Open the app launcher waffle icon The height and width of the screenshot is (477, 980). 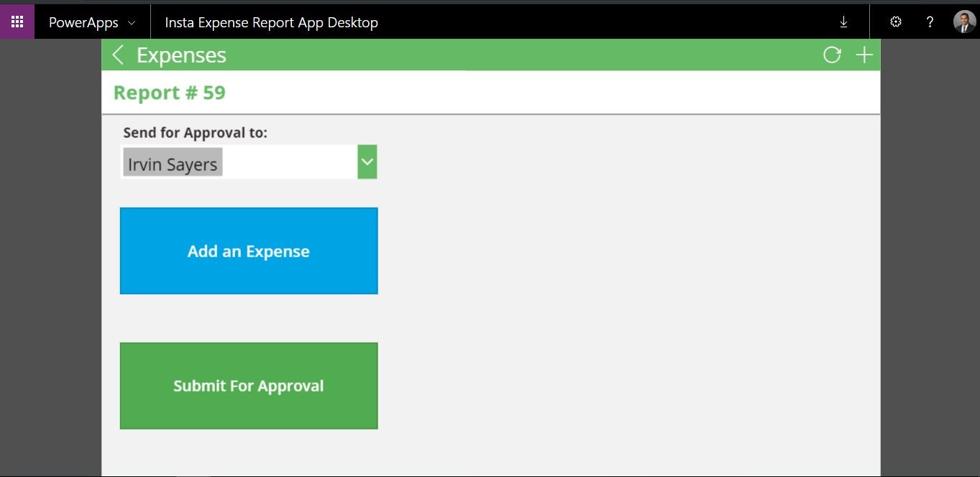point(17,22)
